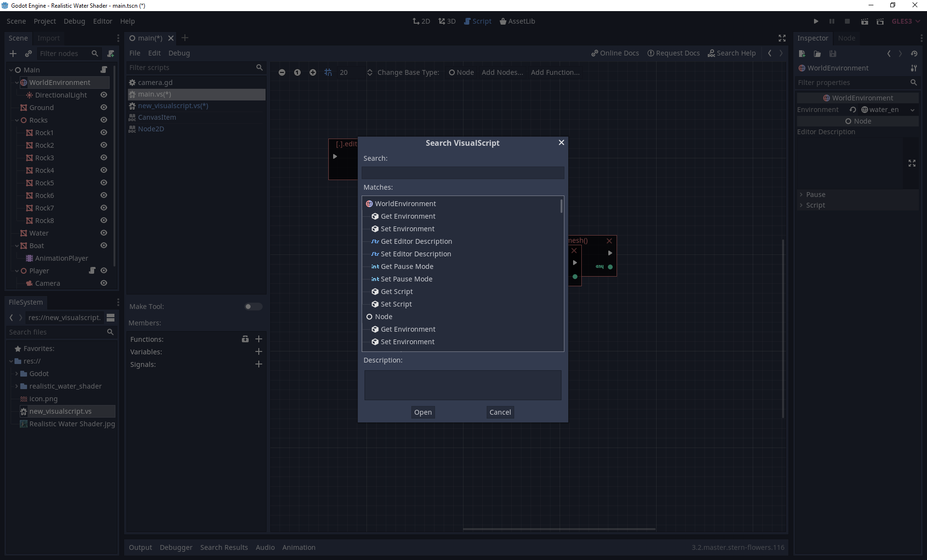Toggle visibility of the Water node
The width and height of the screenshot is (927, 560).
[x=103, y=233]
